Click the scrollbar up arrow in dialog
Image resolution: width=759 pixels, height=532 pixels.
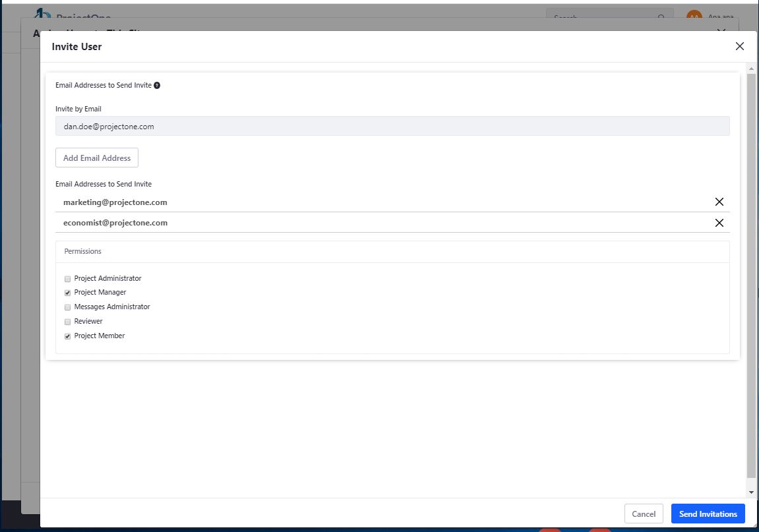point(751,69)
